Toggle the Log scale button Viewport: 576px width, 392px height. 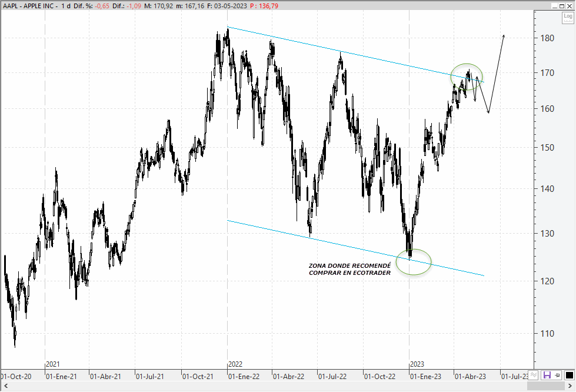pyautogui.click(x=568, y=17)
